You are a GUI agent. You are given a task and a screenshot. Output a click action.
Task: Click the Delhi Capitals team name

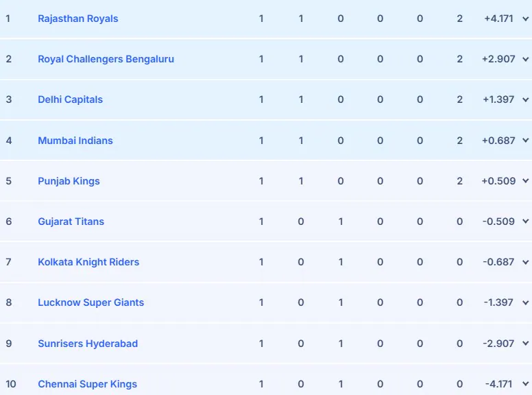[70, 99]
